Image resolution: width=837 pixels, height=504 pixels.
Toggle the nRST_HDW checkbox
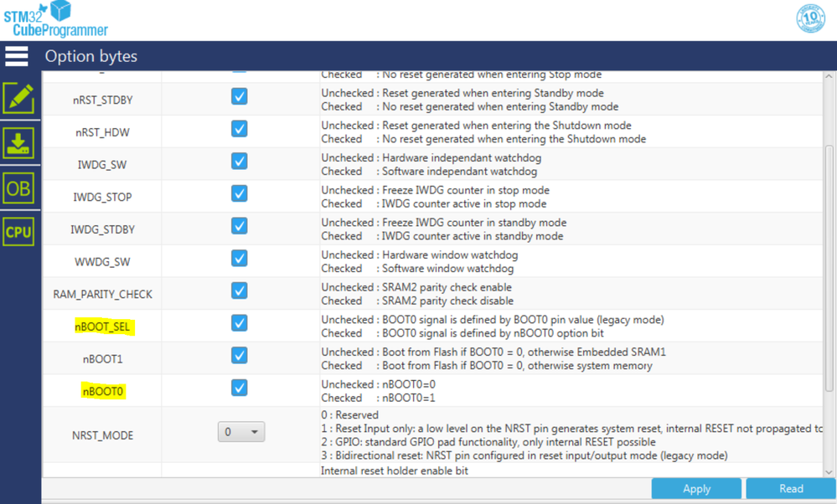coord(239,129)
